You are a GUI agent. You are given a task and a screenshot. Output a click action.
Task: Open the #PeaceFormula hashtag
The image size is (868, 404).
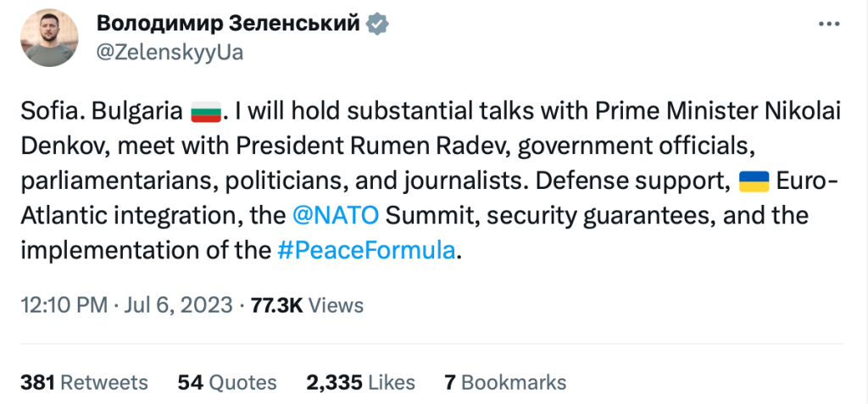click(366, 251)
